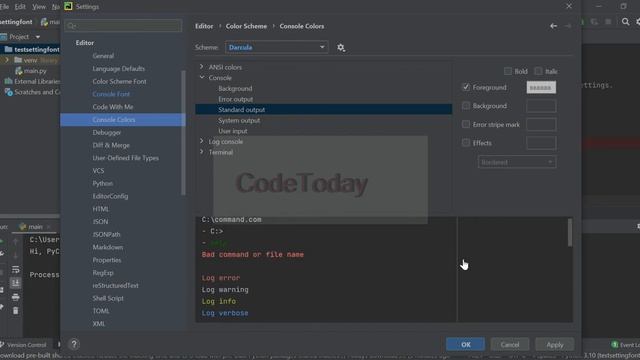Click Color Scheme breadcrumb link

(x=246, y=26)
